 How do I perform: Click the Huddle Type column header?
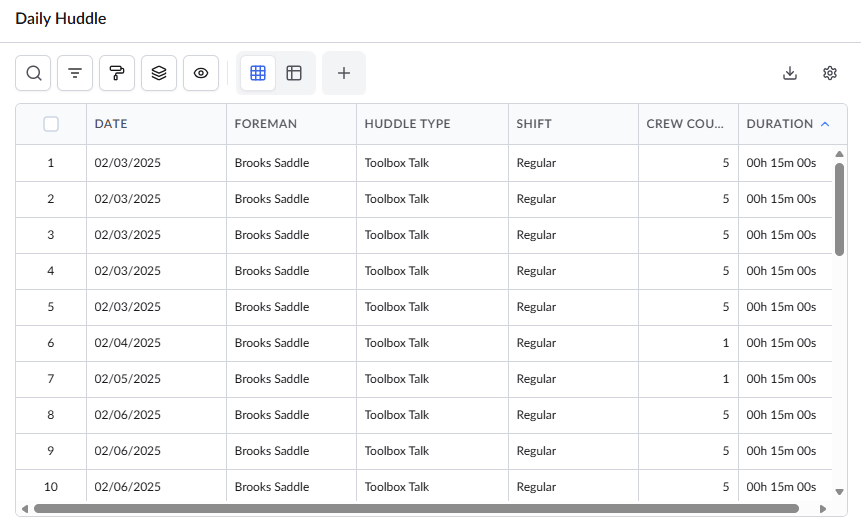coord(433,124)
